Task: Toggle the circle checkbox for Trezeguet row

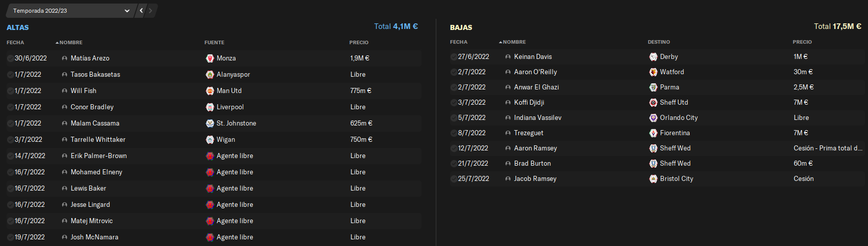Action: (454, 133)
